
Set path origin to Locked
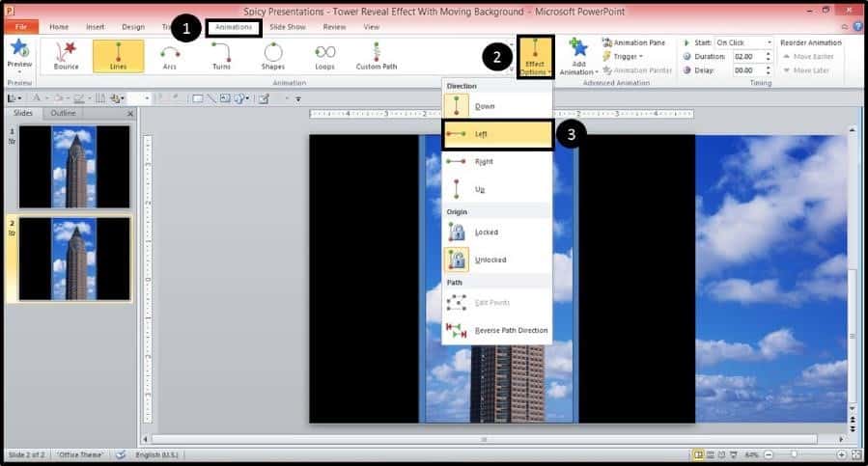(497, 232)
